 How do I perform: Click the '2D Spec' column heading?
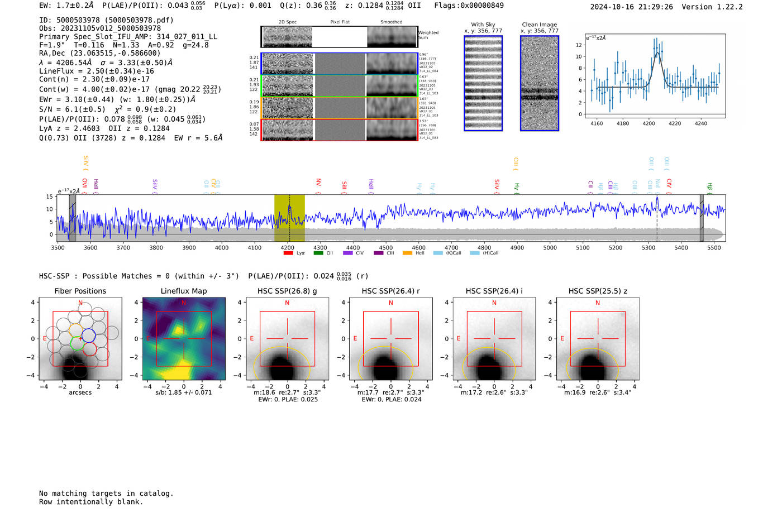click(x=288, y=22)
